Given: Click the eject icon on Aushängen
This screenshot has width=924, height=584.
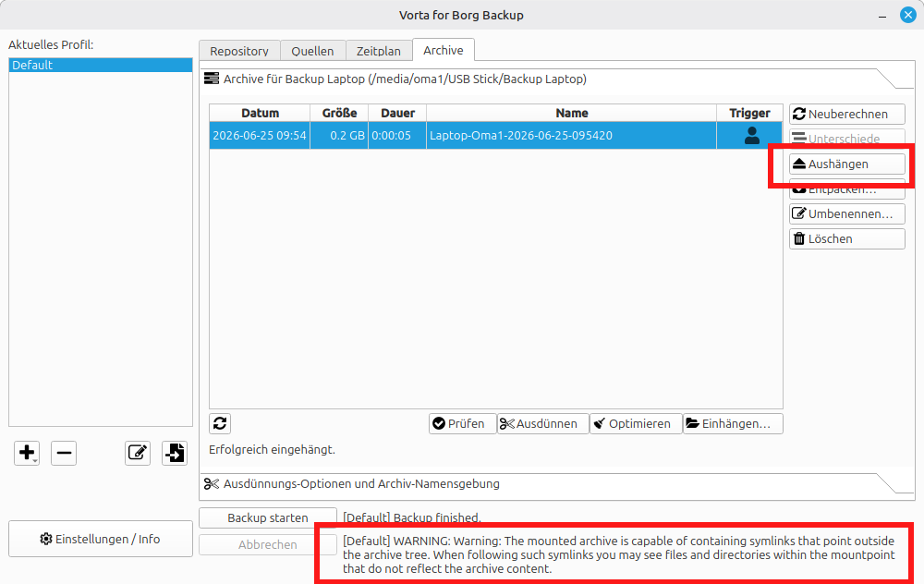Looking at the screenshot, I should [x=799, y=164].
